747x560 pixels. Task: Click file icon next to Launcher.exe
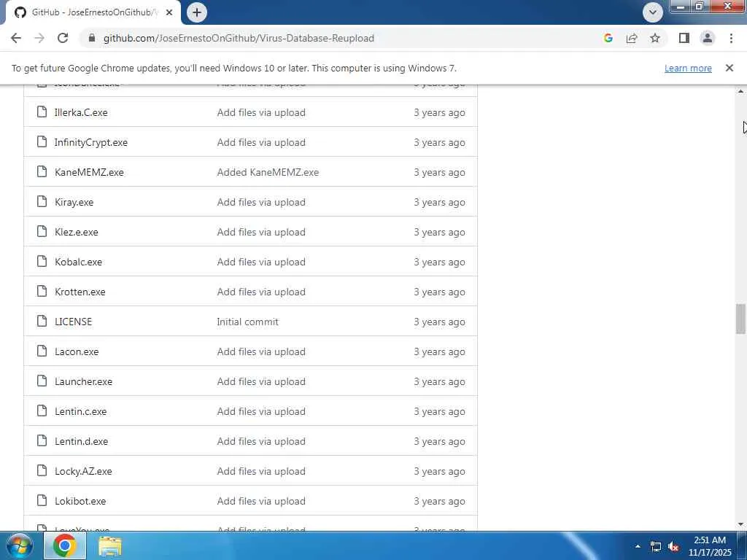[42, 381]
